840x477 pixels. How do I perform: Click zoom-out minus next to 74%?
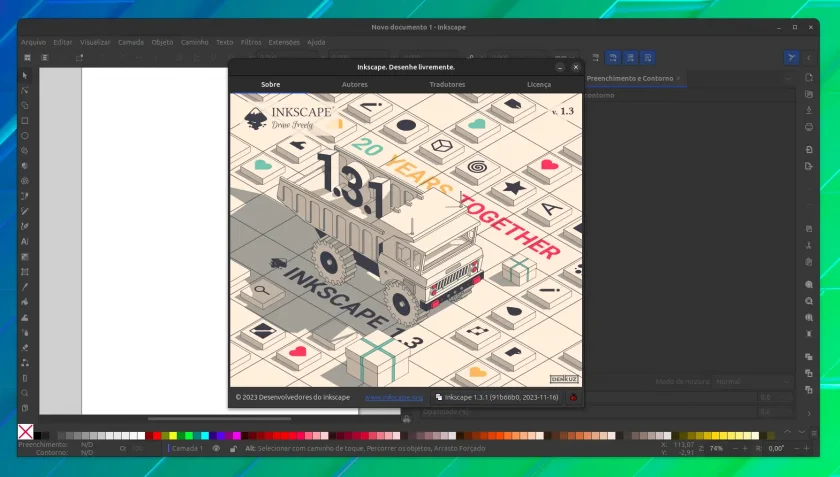(x=735, y=449)
